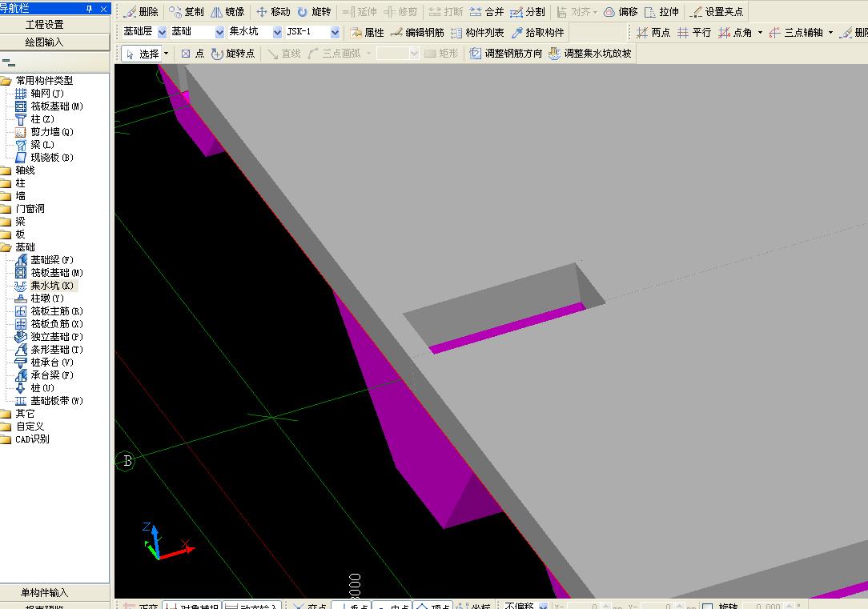
Task: Choose the 点 (point) draw mode
Action: point(192,54)
